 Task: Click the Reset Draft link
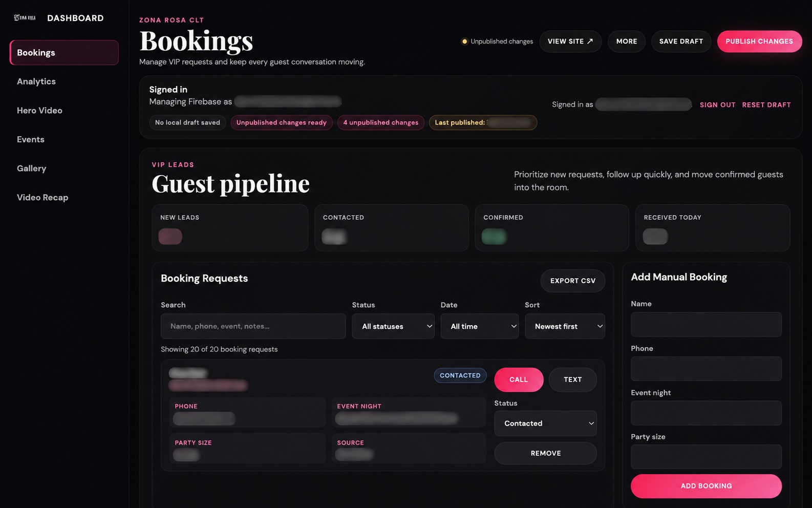coord(766,105)
